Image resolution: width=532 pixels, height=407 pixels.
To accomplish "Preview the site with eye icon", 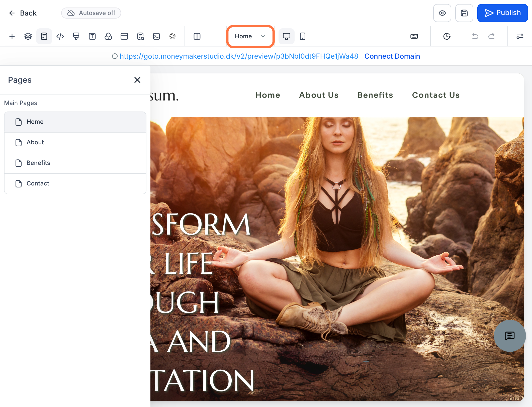I will [x=442, y=13].
